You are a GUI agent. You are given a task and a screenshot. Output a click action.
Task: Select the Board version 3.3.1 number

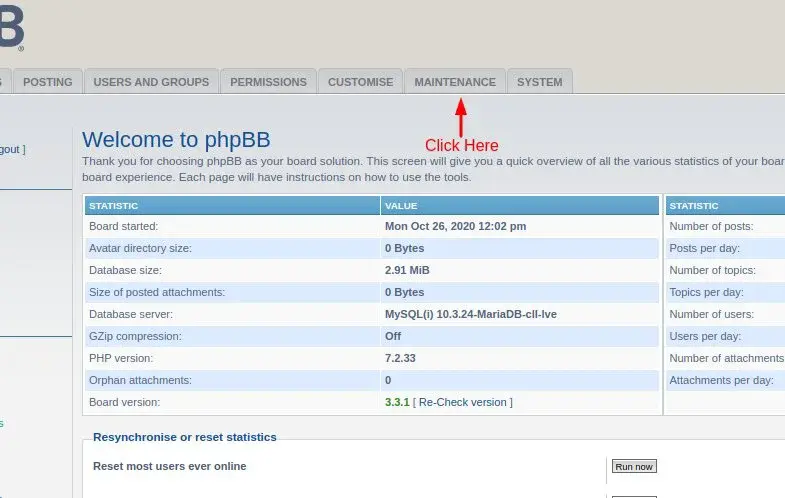point(397,402)
